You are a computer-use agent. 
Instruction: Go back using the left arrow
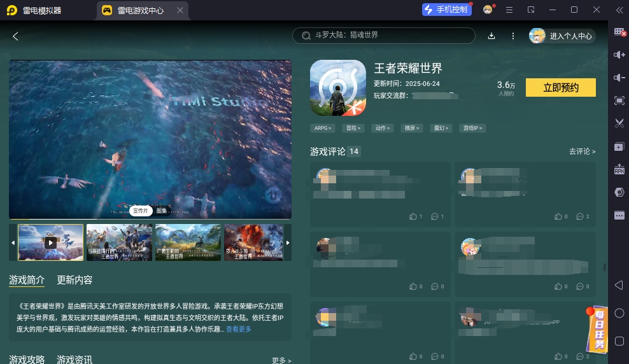click(16, 36)
